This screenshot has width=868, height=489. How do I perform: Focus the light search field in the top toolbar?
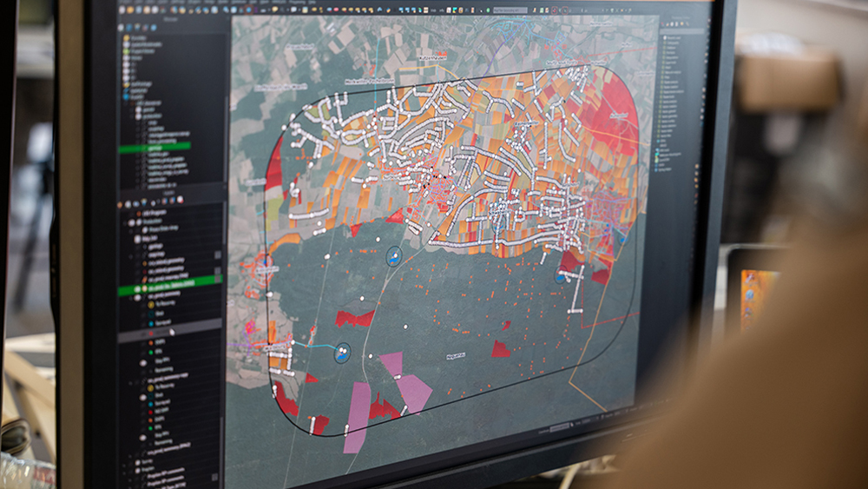click(510, 10)
